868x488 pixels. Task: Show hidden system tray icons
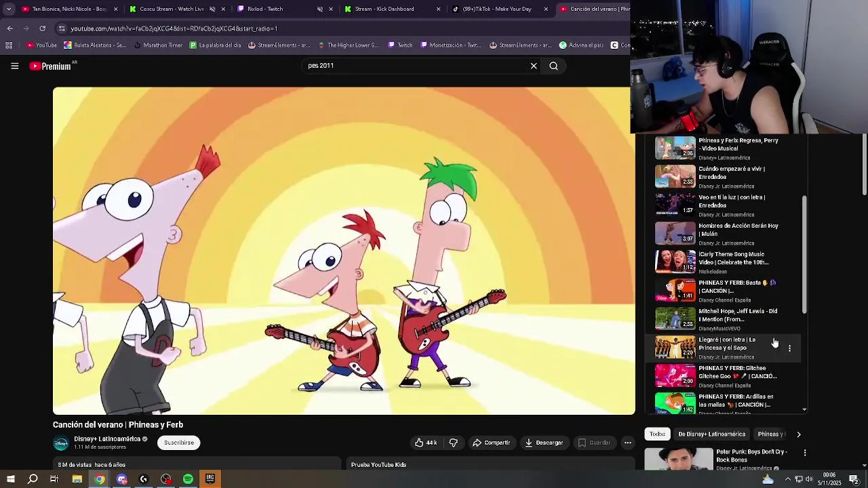[x=787, y=479]
